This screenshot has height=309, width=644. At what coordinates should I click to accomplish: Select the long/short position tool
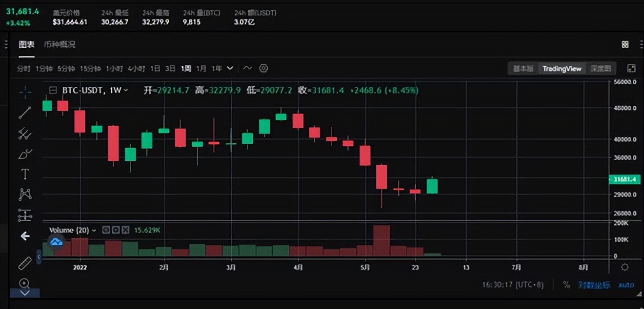25,215
